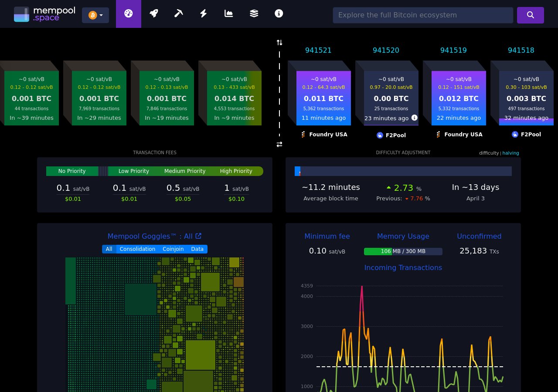Click the Memory Usage progress bar
Screen dimensions: 558x392
point(403,251)
